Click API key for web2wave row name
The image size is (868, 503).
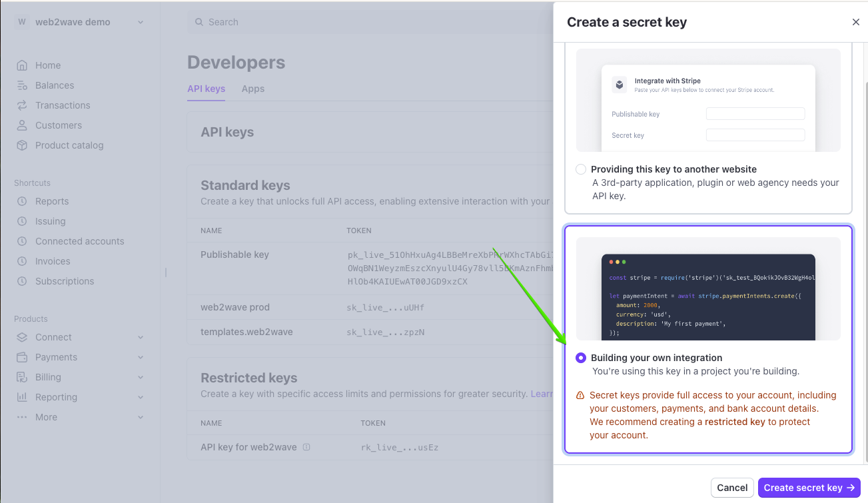pos(248,447)
